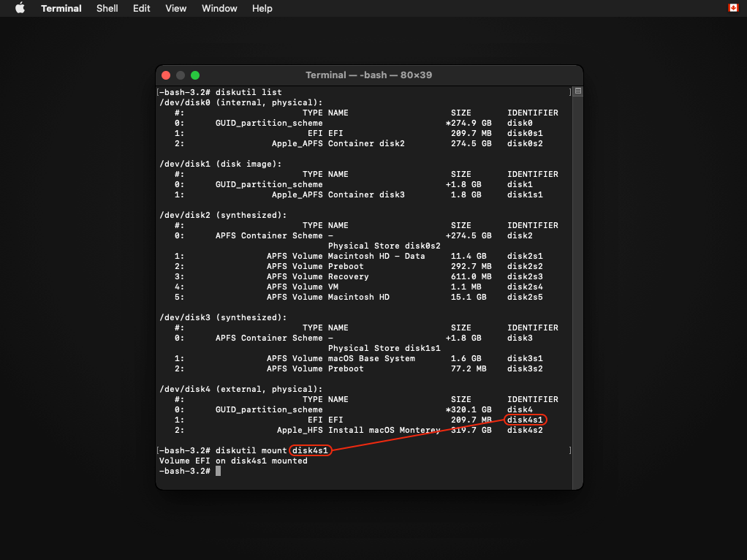
Task: Open the Terminal application menu
Action: coord(62,8)
